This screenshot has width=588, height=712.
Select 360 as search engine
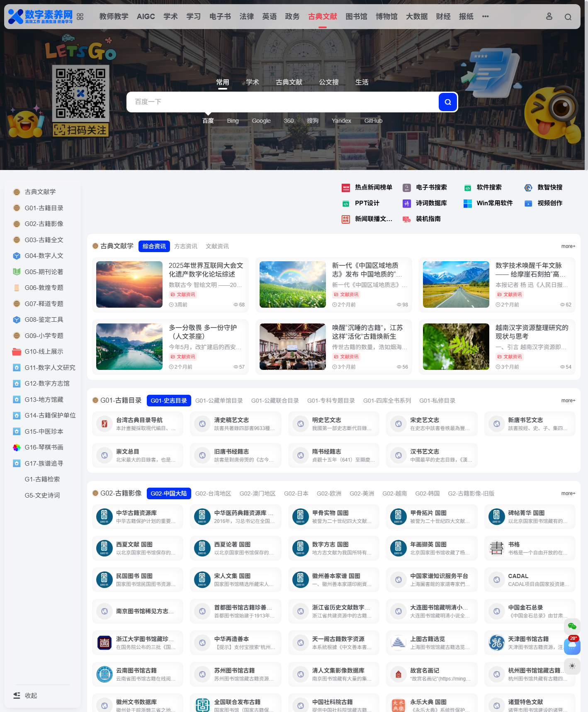[289, 121]
